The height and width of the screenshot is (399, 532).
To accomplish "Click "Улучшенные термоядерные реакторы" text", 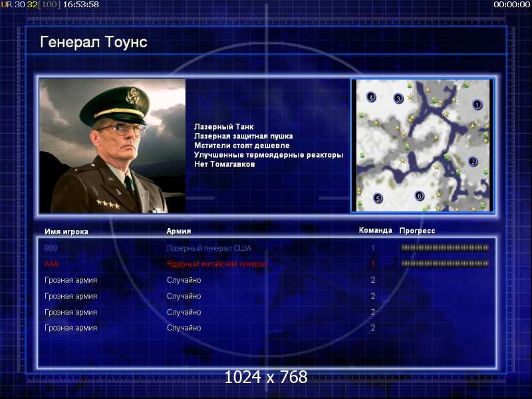I will [x=269, y=155].
